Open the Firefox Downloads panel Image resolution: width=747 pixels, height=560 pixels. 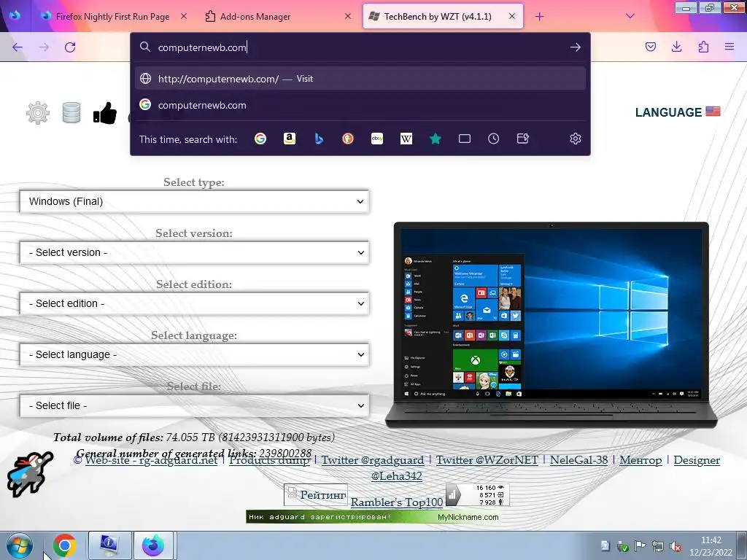676,47
